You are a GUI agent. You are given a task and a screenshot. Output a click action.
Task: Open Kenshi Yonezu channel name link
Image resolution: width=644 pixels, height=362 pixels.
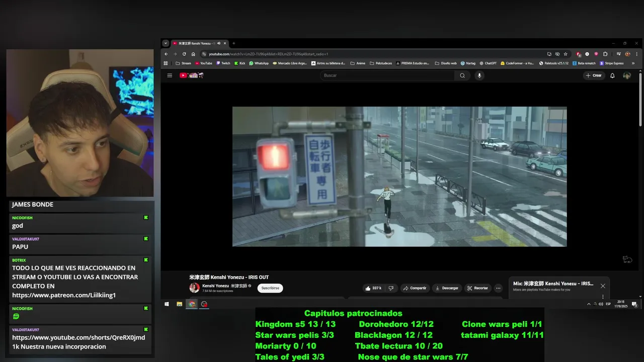tap(225, 286)
